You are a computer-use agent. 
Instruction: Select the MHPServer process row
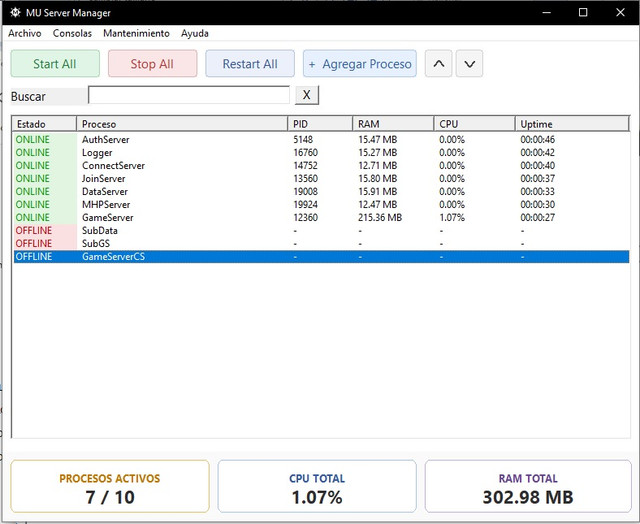tap(321, 204)
